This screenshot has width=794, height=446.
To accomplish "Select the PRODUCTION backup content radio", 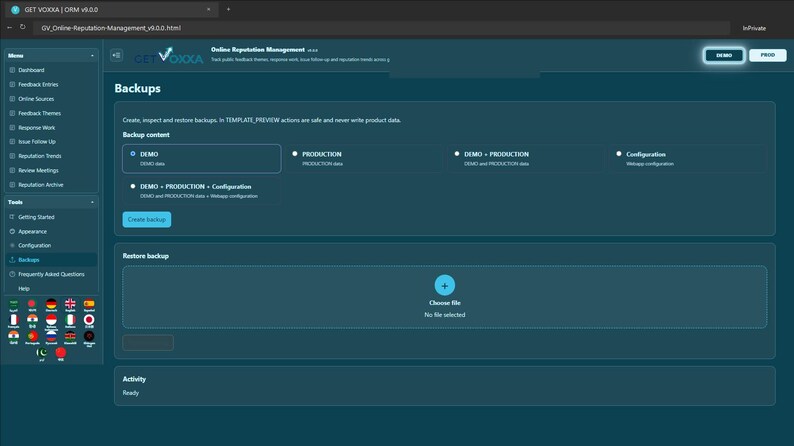I will point(295,154).
